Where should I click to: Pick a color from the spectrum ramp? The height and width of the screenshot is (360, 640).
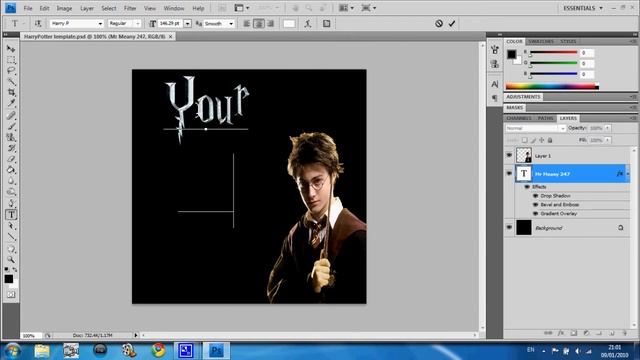[552, 86]
